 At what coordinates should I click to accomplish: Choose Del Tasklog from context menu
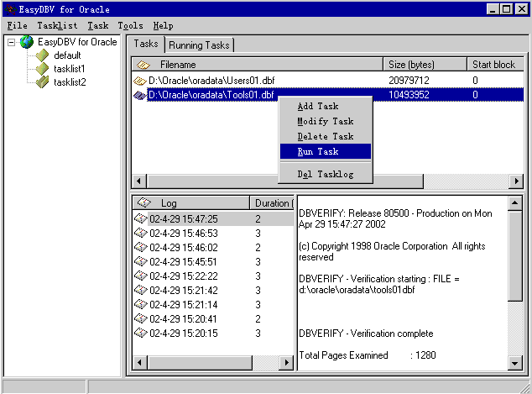tap(326, 174)
